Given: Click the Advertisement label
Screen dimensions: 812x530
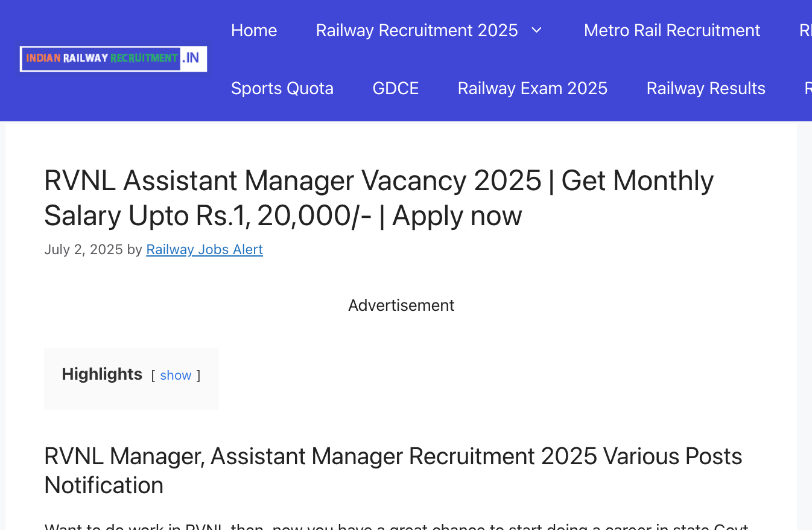Looking at the screenshot, I should (401, 305).
